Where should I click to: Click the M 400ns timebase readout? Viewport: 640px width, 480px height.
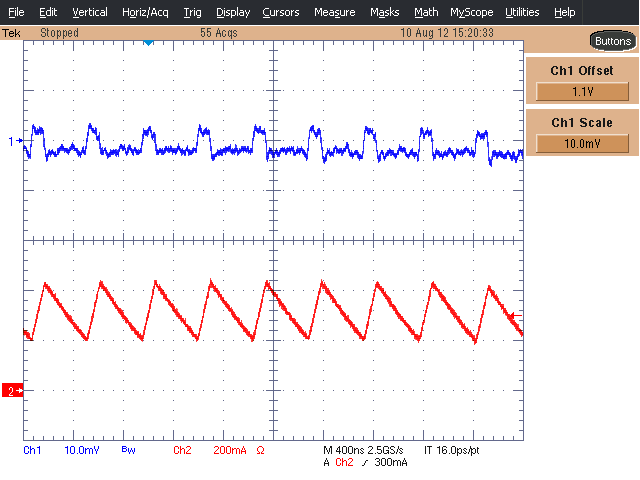pyautogui.click(x=344, y=450)
